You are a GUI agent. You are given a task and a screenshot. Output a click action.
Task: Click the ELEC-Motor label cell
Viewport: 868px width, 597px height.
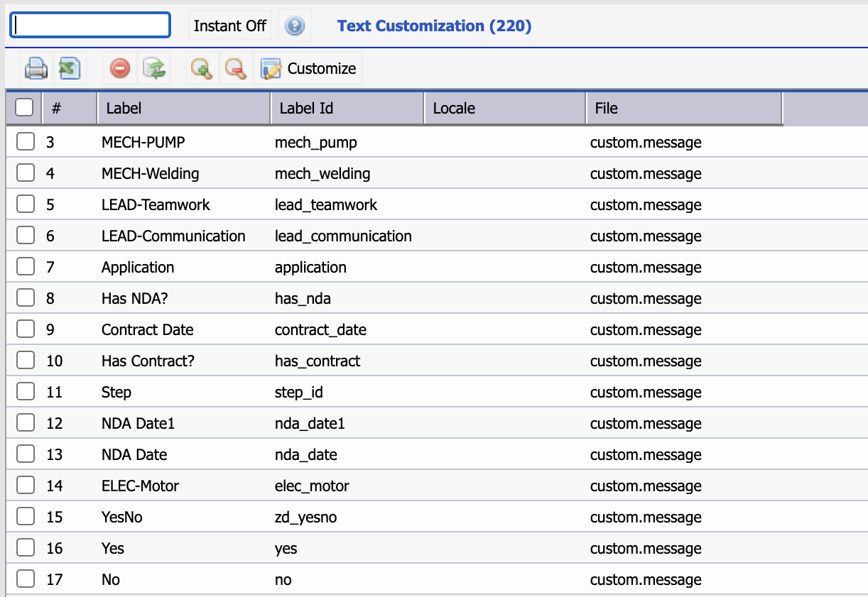coord(141,486)
